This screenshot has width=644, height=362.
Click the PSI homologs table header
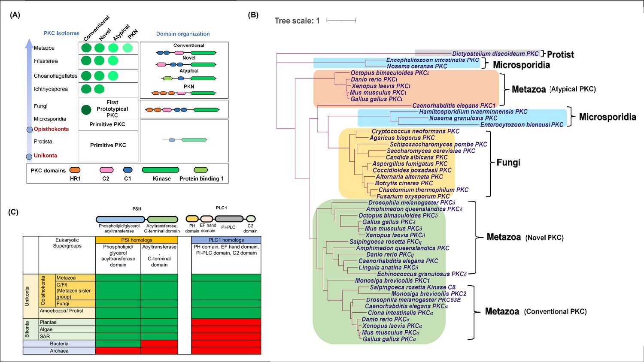coord(137,240)
